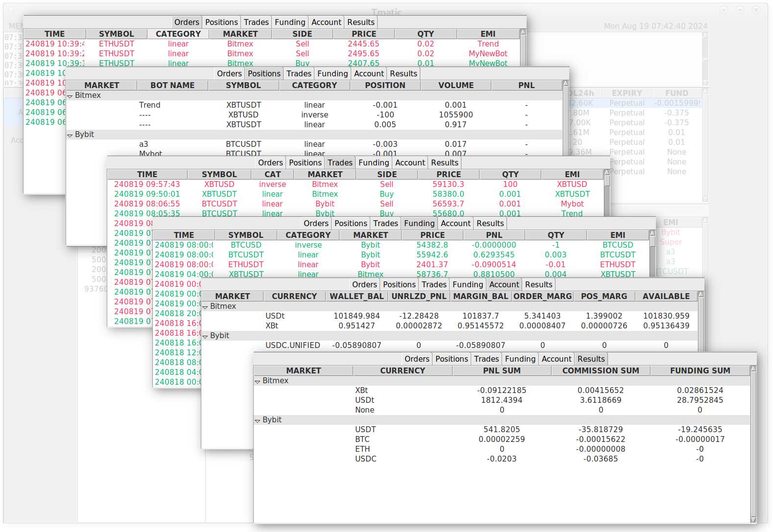This screenshot has width=773, height=532.
Task: Select the USDC.UNIFIED account row
Action: click(450, 345)
